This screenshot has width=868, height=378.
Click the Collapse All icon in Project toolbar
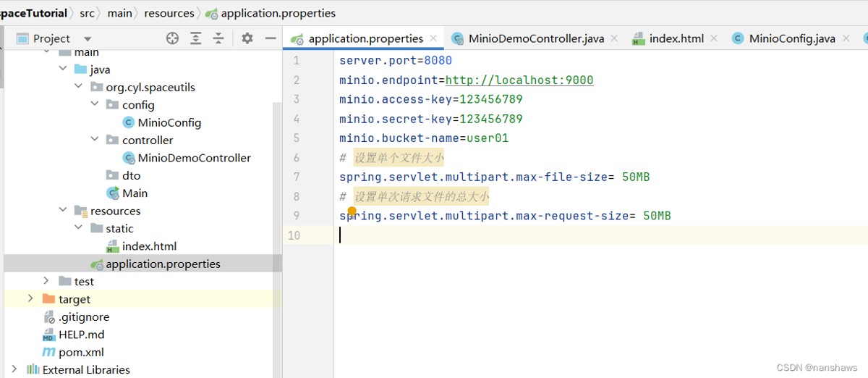218,38
